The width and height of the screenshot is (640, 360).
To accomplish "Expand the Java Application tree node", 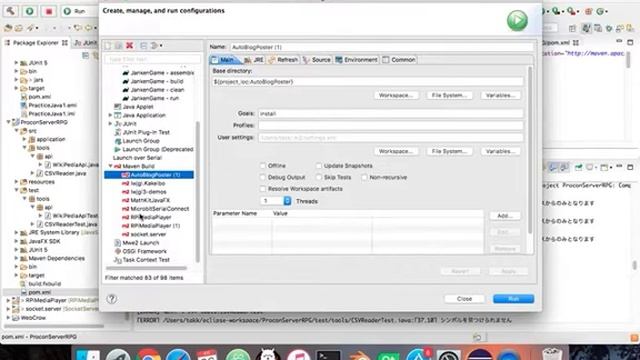I will tap(110, 115).
